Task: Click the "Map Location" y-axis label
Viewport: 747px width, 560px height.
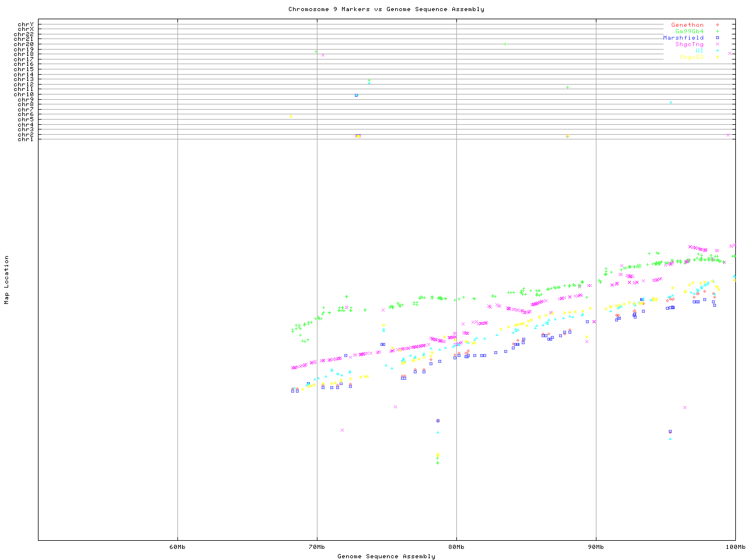Action: 7,280
